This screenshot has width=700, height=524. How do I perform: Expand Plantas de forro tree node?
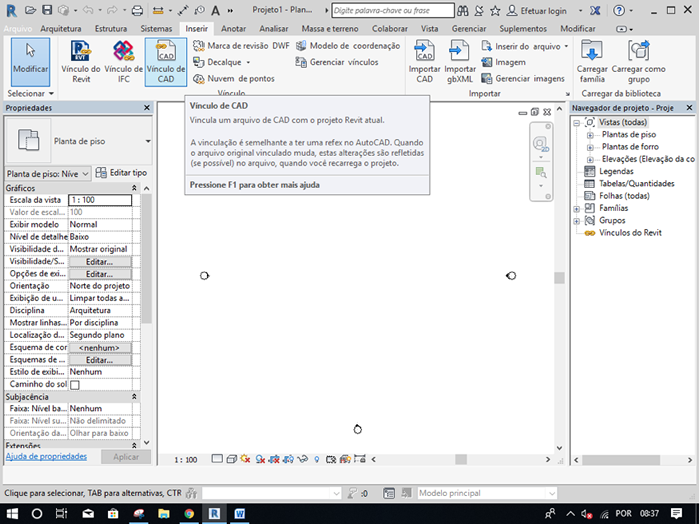tap(590, 147)
